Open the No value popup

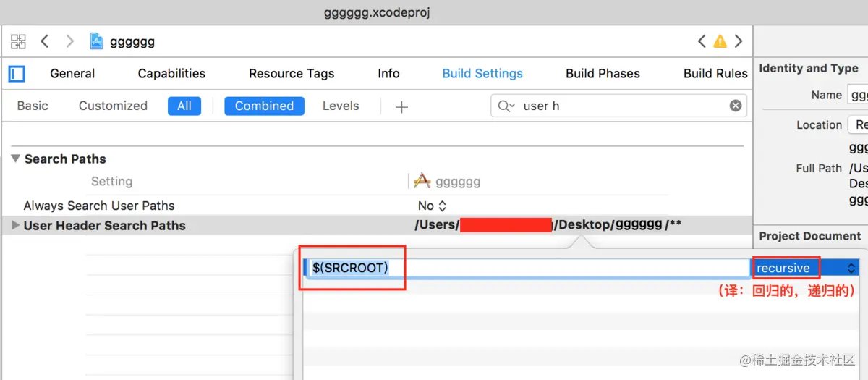click(432, 206)
